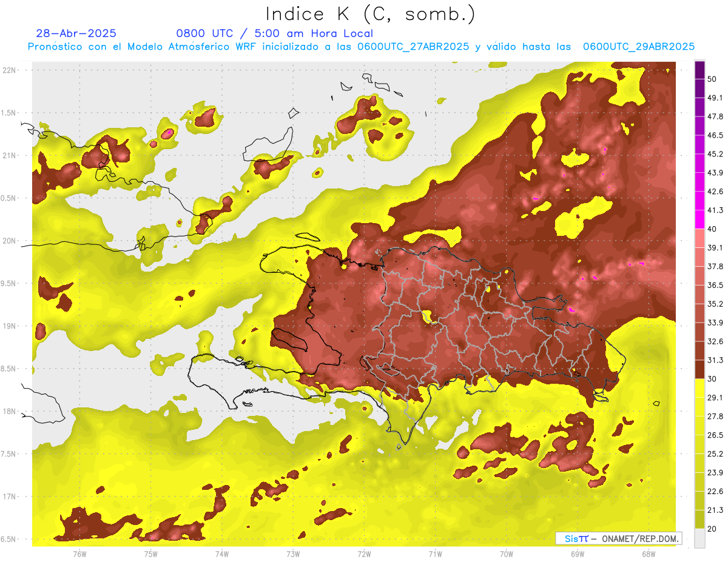728x562 pixels.
Task: Click the colorbar value "32.6"
Action: pos(715,341)
